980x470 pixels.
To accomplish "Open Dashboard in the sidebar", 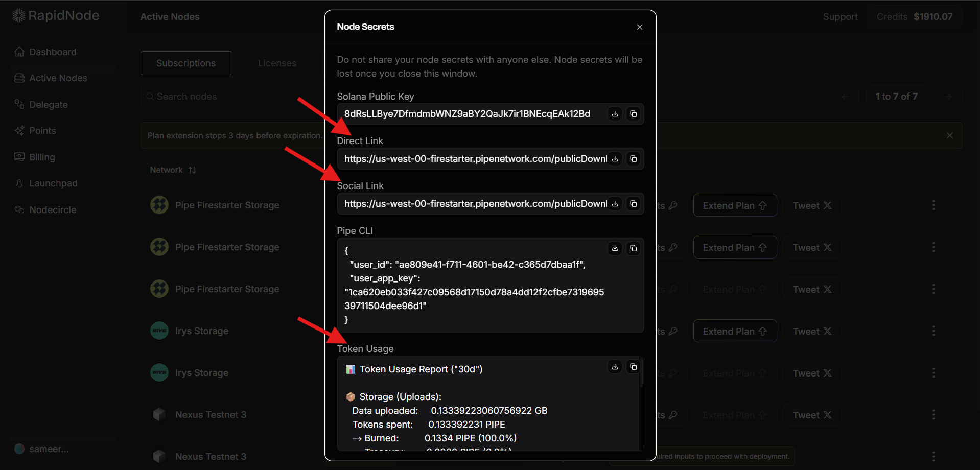I will click(x=52, y=52).
